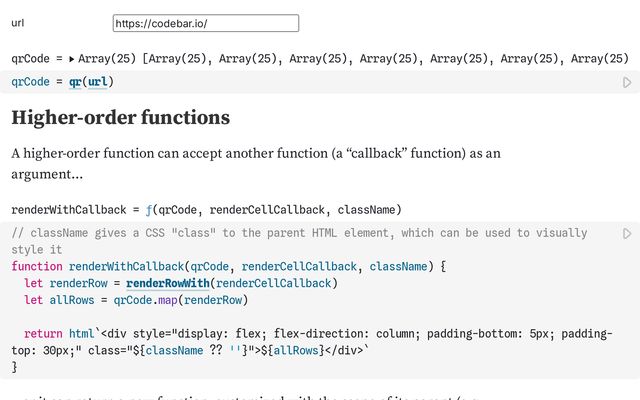Viewport: 640px width, 400px height.
Task: Click the closing brace of renderWithCallback
Action: 14,367
